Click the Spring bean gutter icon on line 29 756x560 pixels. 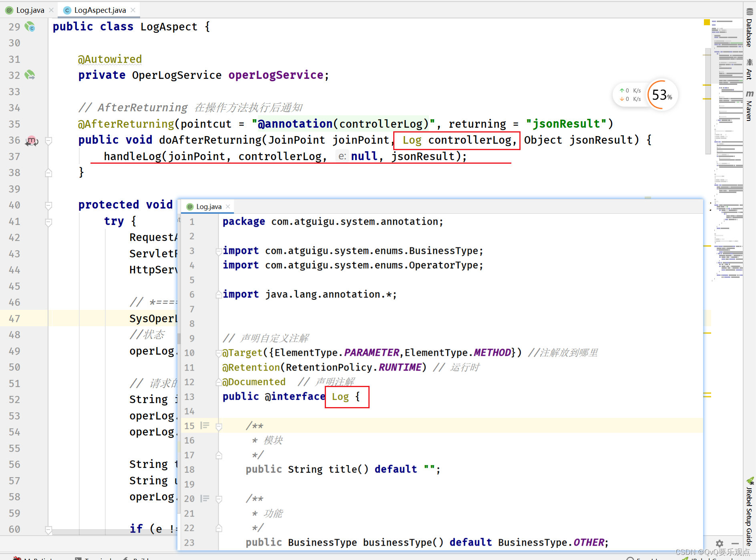[x=30, y=27]
